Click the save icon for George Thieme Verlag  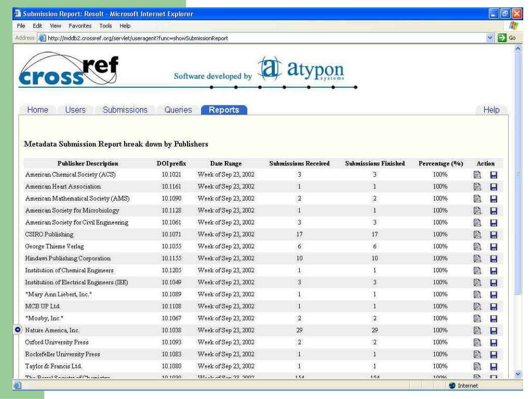pos(494,247)
